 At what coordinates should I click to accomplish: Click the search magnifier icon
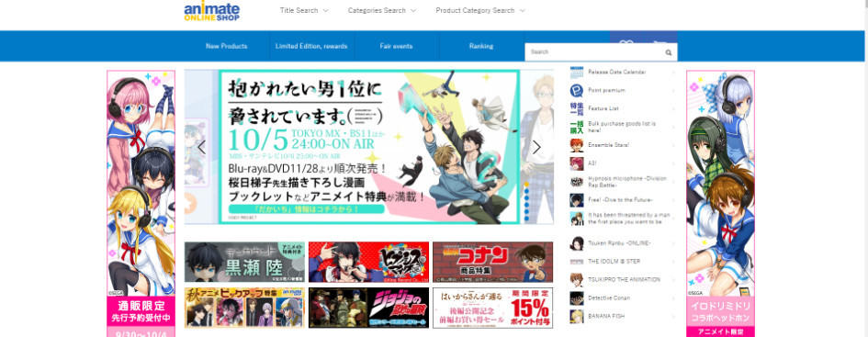(x=668, y=52)
